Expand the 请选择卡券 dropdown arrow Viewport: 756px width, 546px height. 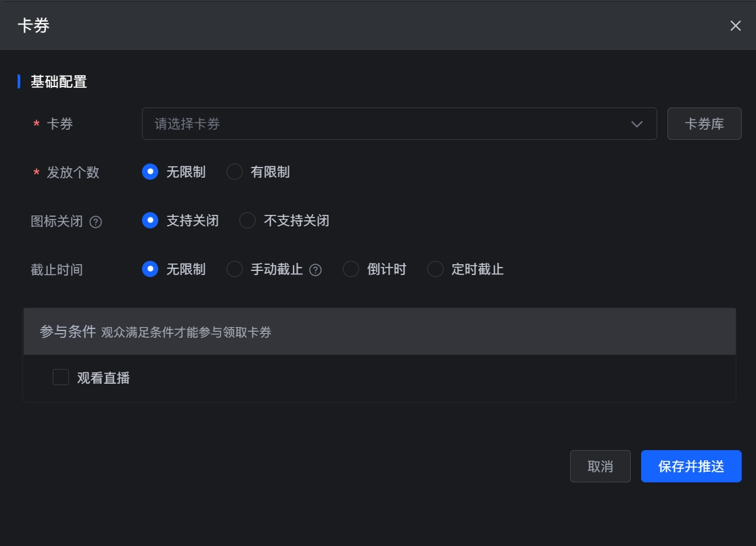tap(636, 124)
